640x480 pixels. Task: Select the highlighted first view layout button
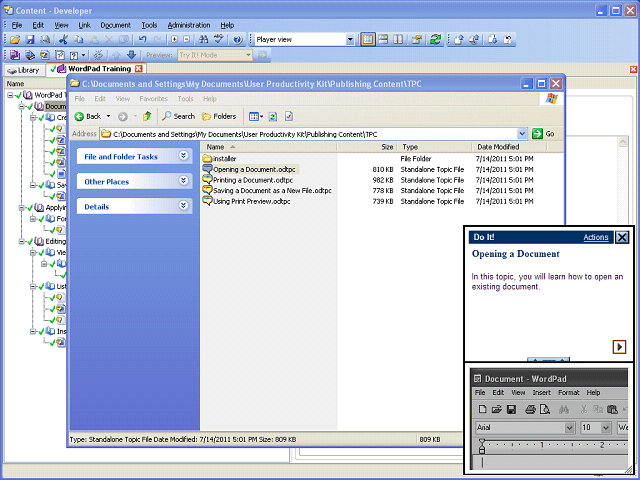point(368,40)
